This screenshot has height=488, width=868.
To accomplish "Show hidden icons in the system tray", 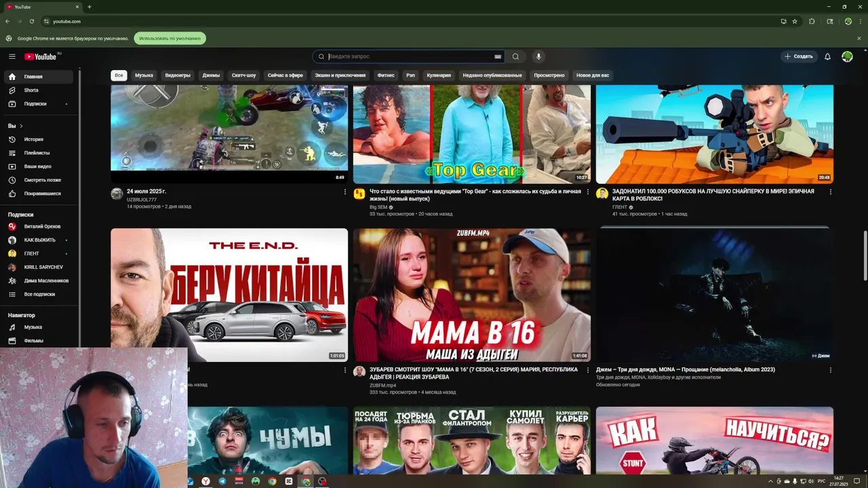I will 770,481.
